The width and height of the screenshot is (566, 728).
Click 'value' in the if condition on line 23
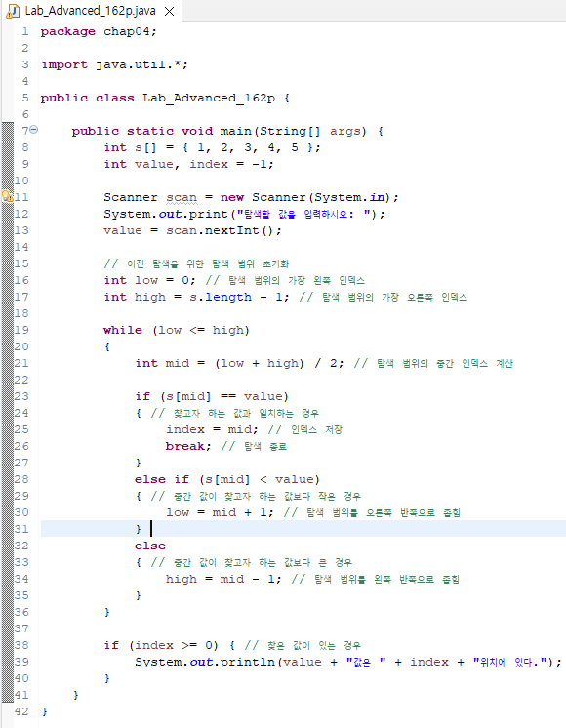coord(263,396)
